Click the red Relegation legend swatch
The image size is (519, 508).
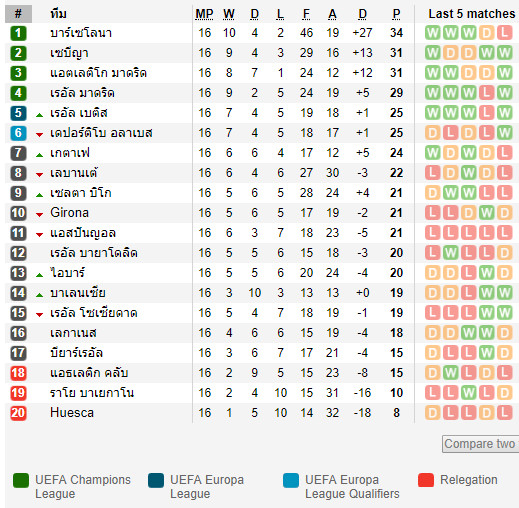pyautogui.click(x=426, y=480)
